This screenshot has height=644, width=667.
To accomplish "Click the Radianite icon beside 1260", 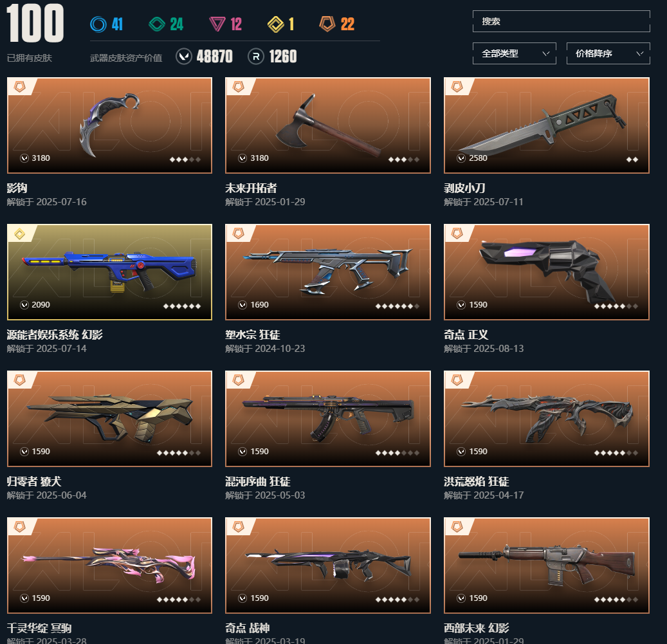I will pyautogui.click(x=255, y=56).
